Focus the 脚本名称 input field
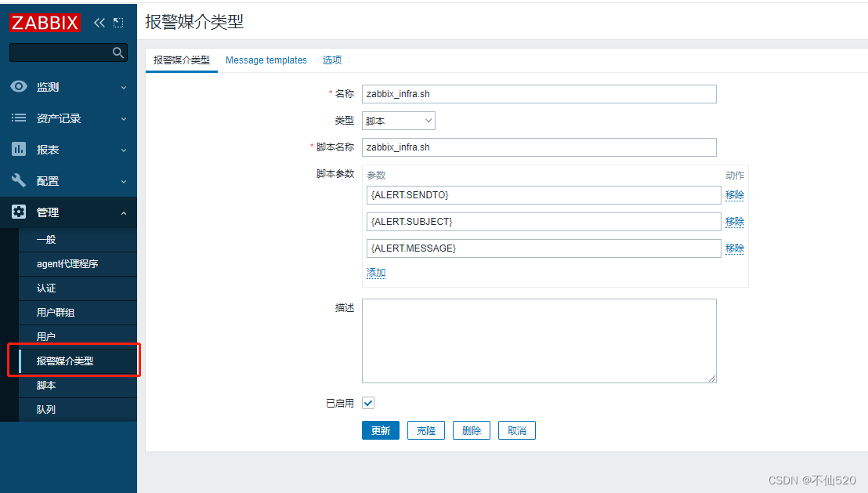 pyautogui.click(x=539, y=147)
